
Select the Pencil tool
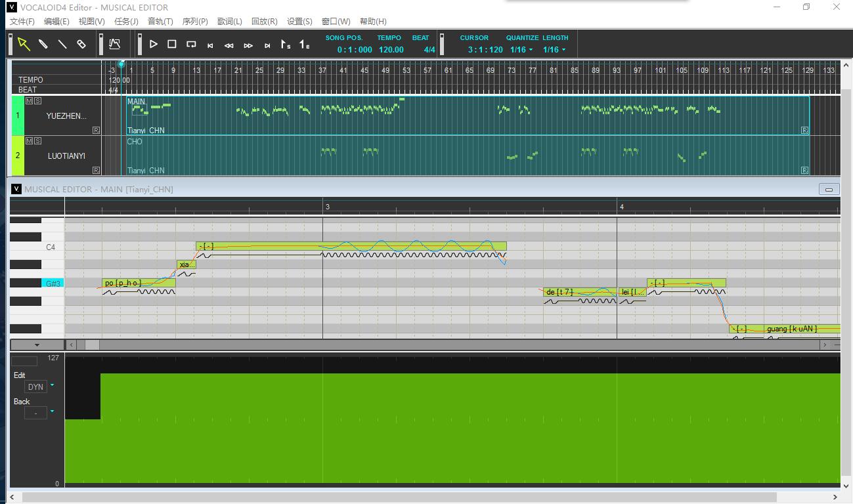click(43, 44)
